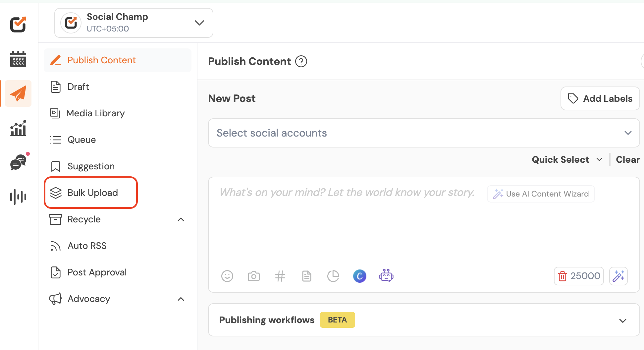Collapse the Recycle menu section

[x=181, y=219]
